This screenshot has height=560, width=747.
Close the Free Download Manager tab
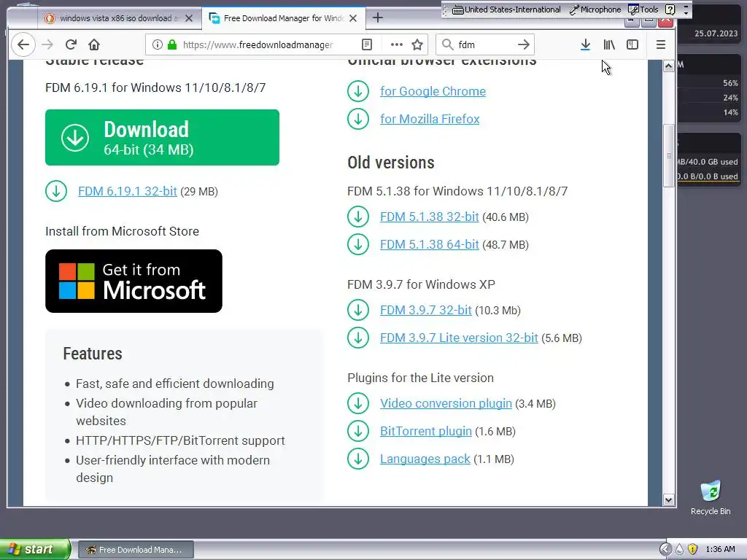(353, 18)
